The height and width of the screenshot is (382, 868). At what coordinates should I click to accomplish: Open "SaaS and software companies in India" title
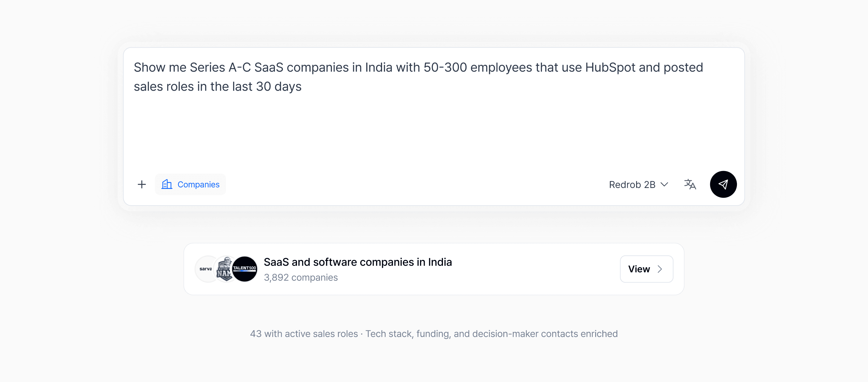point(358,262)
